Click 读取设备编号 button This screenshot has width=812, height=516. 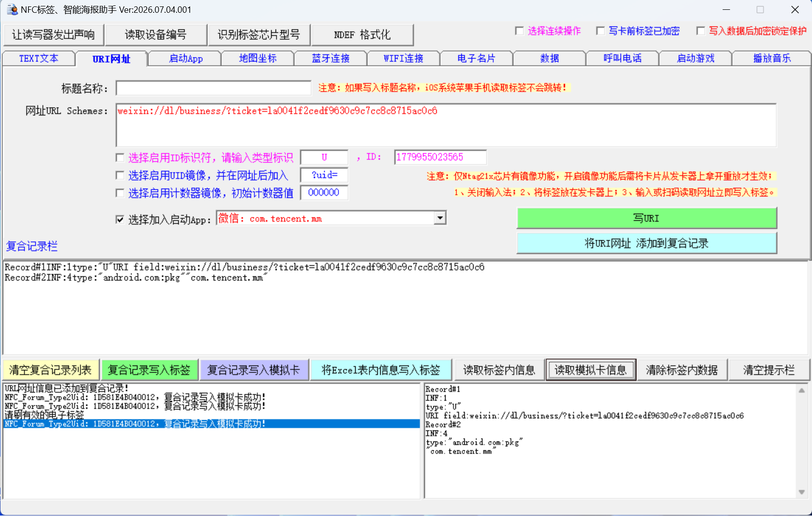(x=156, y=35)
